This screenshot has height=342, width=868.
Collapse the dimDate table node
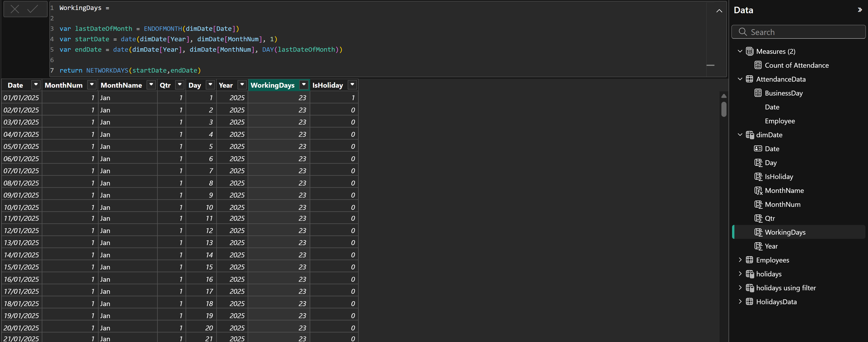[740, 135]
